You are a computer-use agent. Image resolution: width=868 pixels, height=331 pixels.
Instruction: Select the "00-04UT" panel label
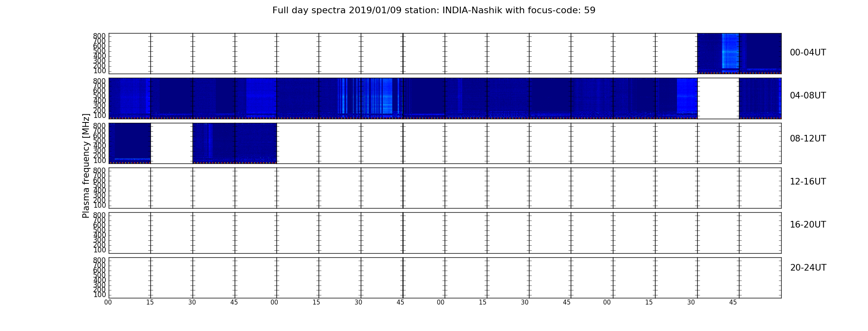(x=808, y=53)
